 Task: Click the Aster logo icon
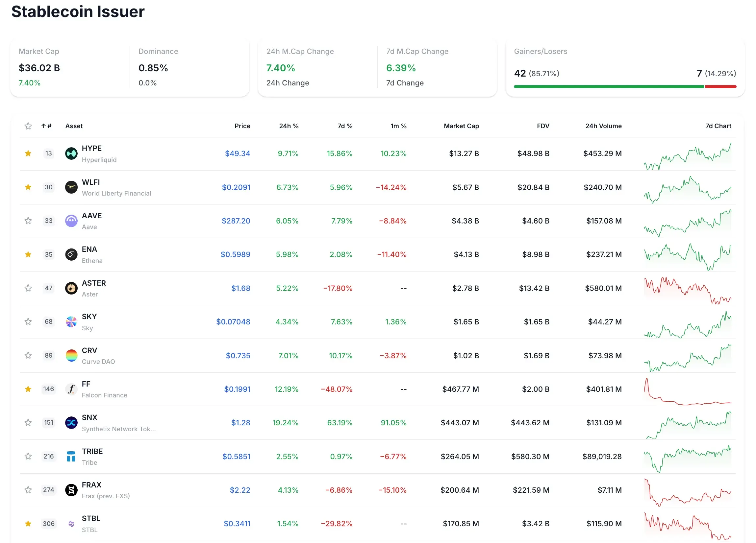(71, 289)
